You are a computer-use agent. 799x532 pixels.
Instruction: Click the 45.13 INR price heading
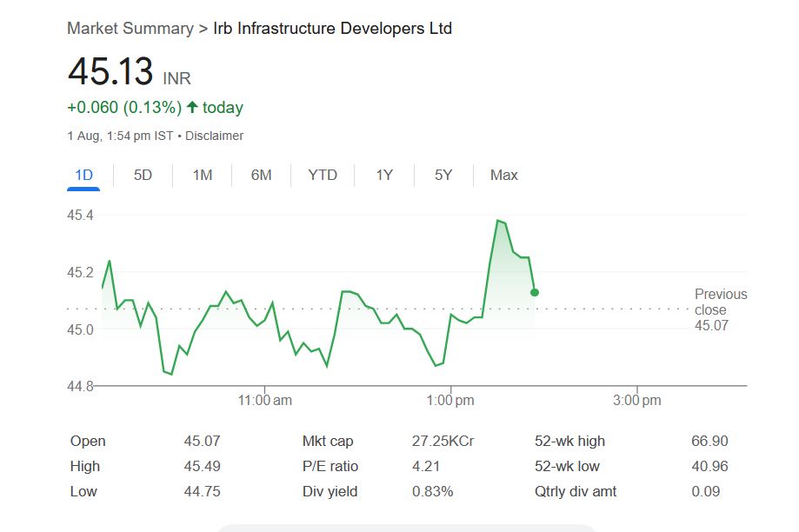(110, 72)
